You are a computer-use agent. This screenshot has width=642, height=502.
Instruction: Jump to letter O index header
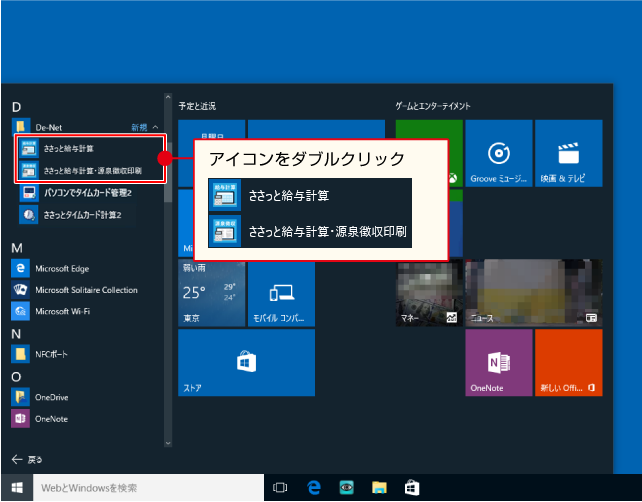pyautogui.click(x=16, y=377)
